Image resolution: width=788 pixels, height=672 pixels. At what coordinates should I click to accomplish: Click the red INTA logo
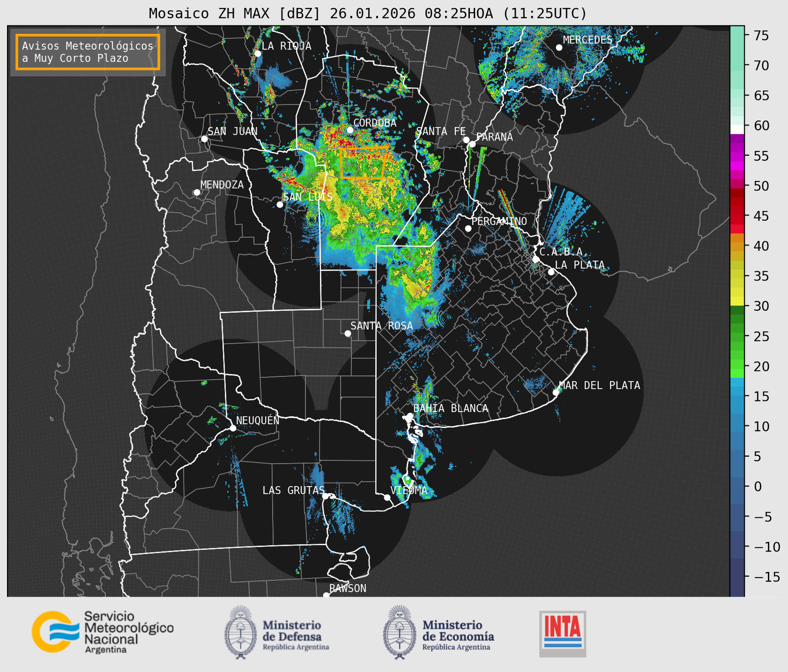562,633
